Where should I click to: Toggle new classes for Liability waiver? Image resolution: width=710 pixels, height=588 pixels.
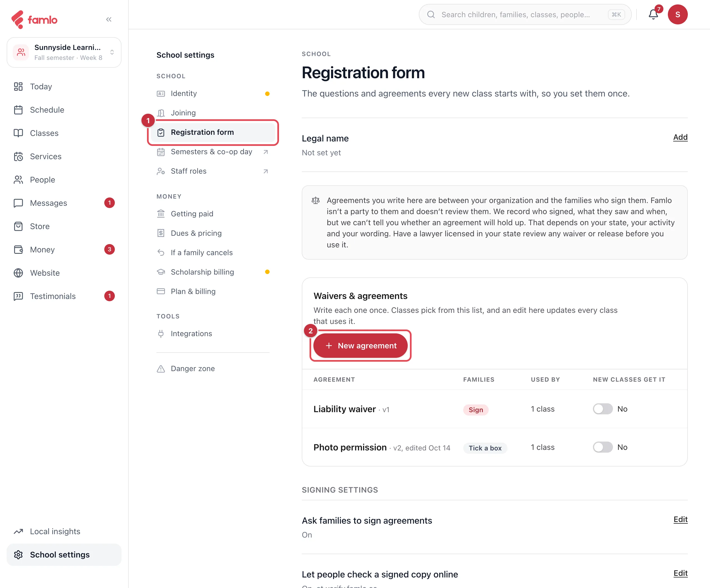(603, 409)
